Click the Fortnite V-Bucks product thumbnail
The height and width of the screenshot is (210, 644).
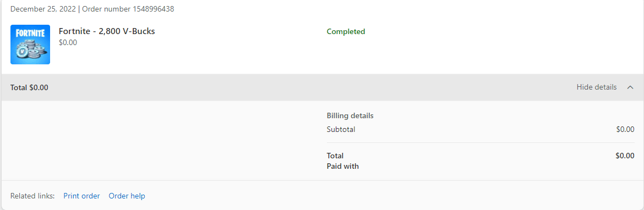click(30, 45)
